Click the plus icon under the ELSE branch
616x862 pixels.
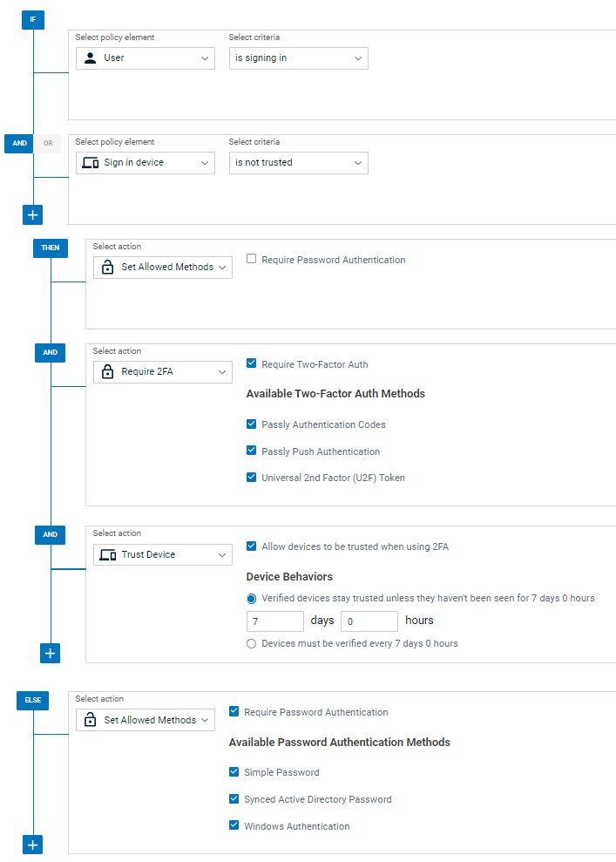pyautogui.click(x=33, y=845)
